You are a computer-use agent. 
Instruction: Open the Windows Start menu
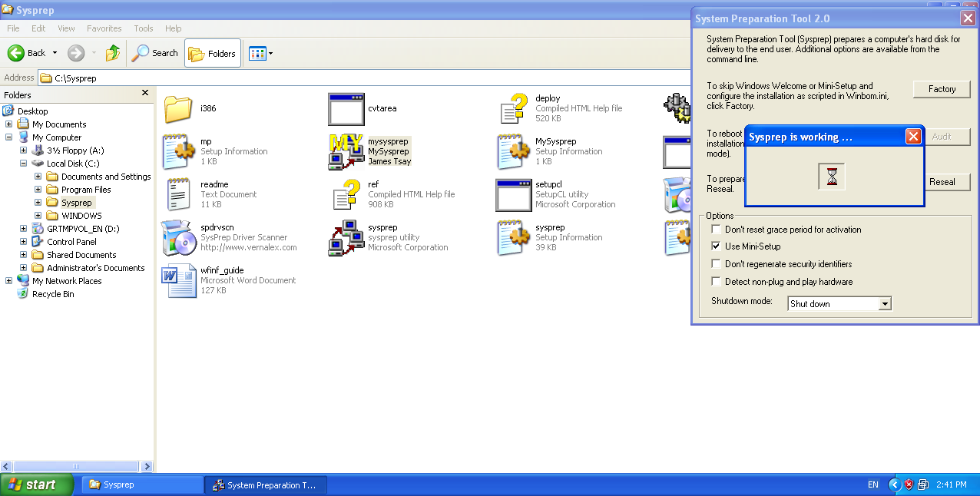[37, 484]
